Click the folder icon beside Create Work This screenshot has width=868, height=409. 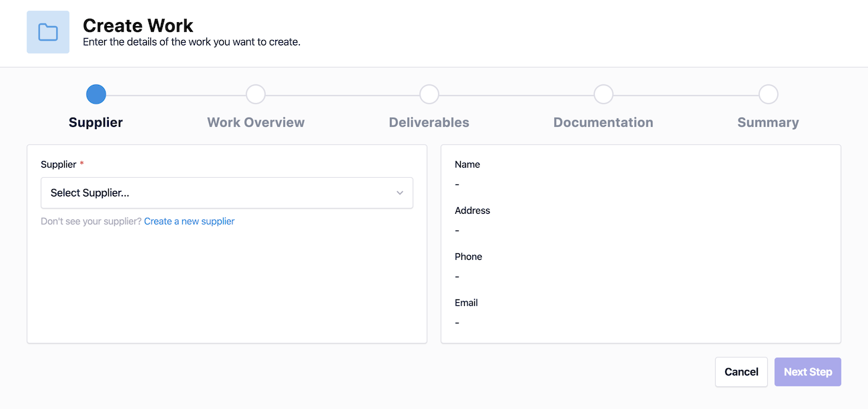48,32
